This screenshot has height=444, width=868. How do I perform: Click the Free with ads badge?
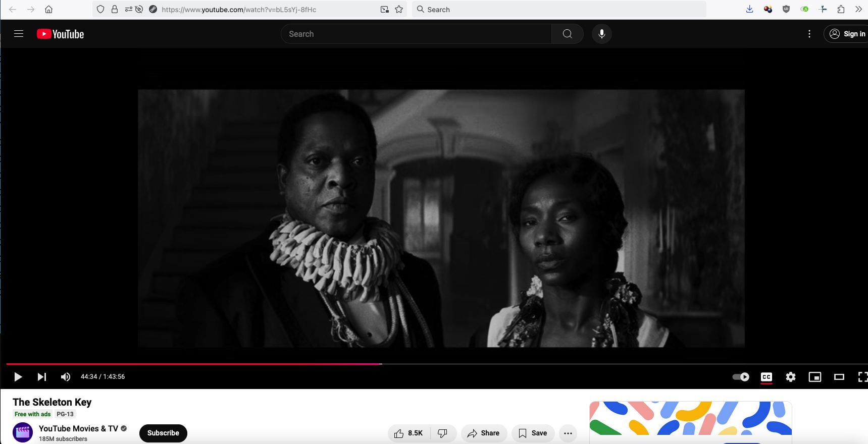33,414
